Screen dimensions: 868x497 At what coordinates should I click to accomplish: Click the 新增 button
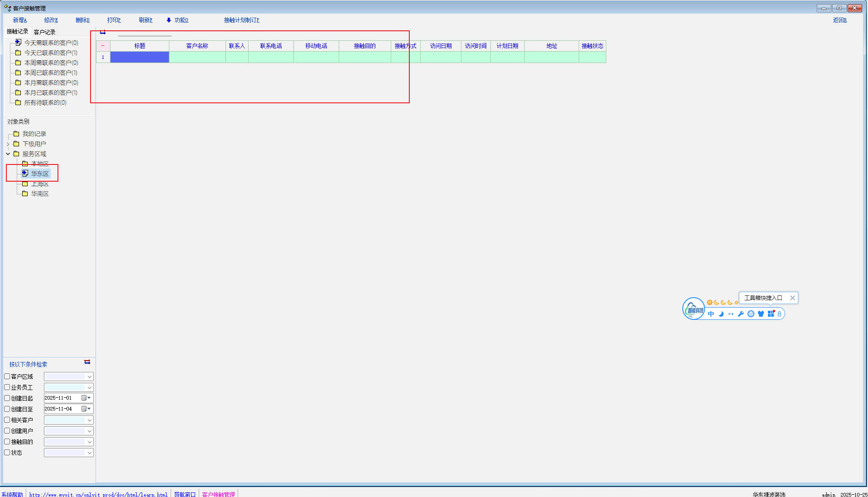tap(19, 20)
